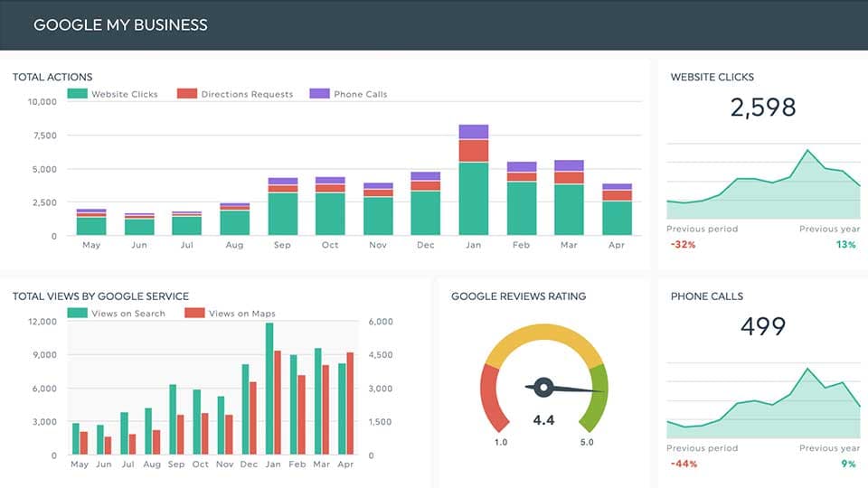The image size is (868, 488).
Task: Click the 499 phone calls value
Action: (x=763, y=326)
